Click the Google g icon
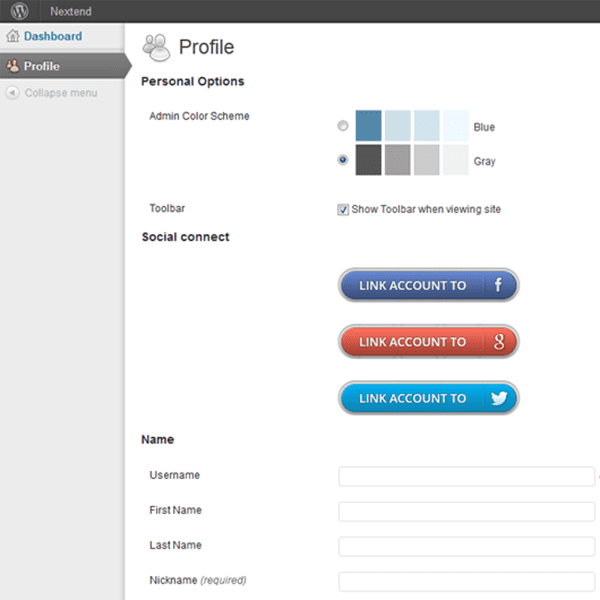The image size is (600, 600). (499, 342)
